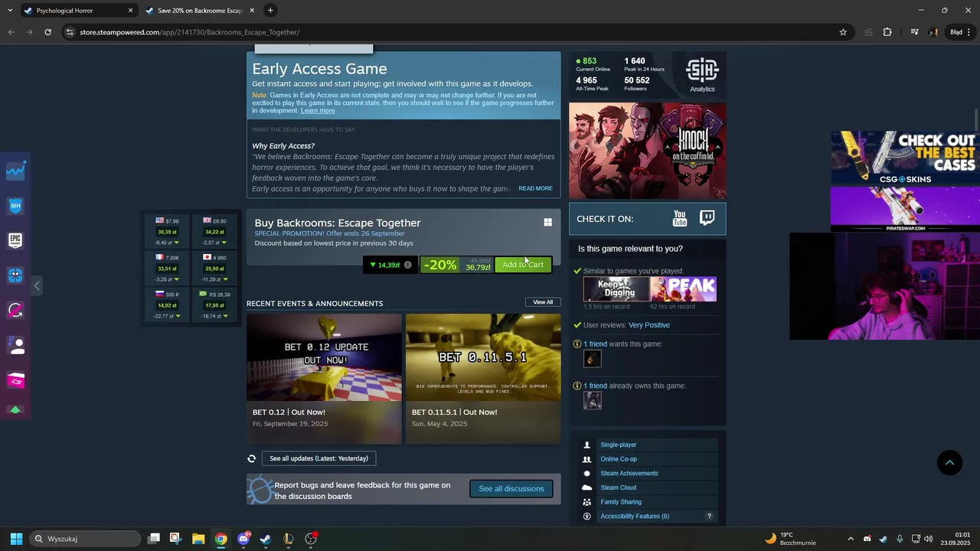Expand the US $7.99 price difference arrow
The image size is (980, 551).
(x=177, y=243)
